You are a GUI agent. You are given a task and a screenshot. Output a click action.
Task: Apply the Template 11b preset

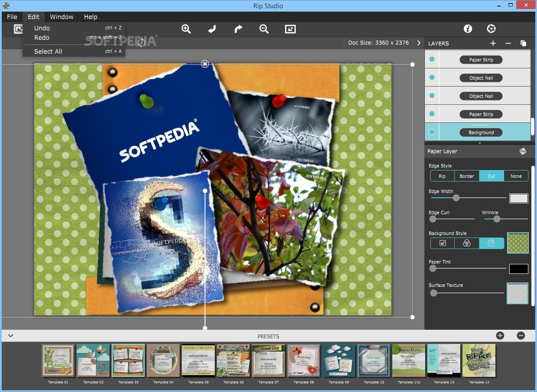pos(409,360)
